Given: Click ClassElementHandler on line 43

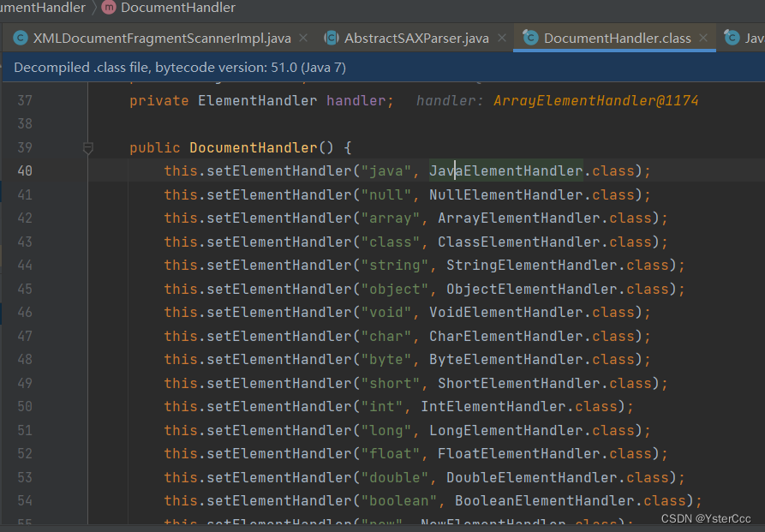Looking at the screenshot, I should (518, 242).
